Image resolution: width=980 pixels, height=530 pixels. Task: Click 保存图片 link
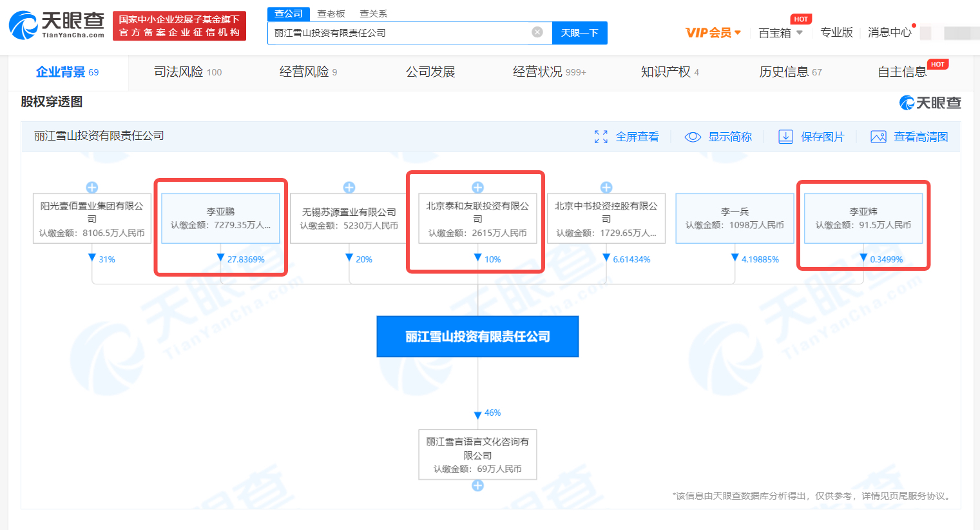pyautogui.click(x=823, y=137)
